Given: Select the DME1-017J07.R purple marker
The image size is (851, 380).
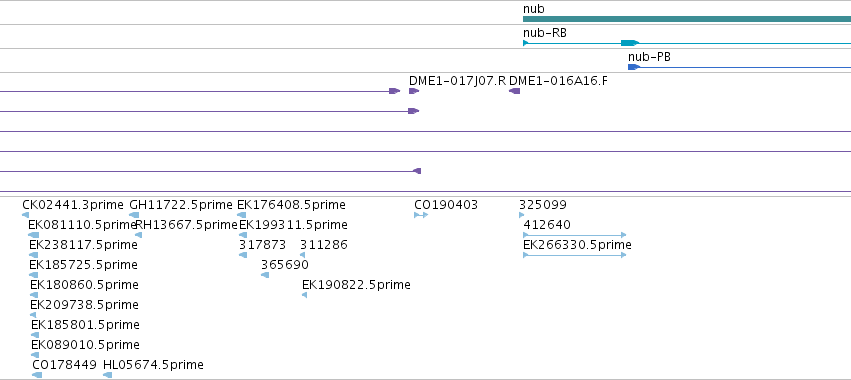Looking at the screenshot, I should (x=414, y=91).
